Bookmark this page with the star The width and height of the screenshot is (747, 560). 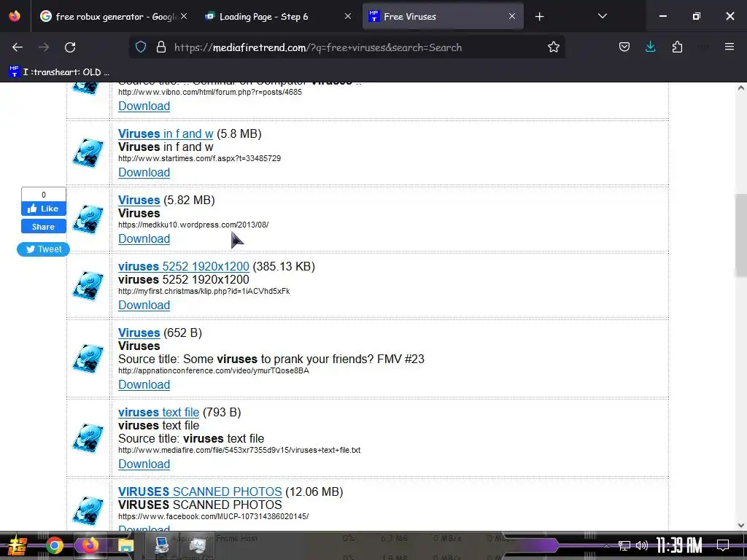pos(553,47)
